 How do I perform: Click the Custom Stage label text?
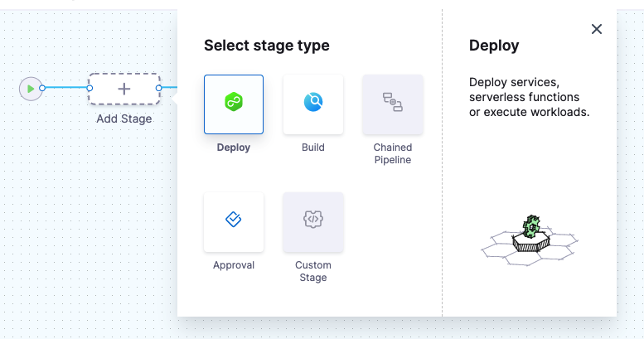[312, 271]
